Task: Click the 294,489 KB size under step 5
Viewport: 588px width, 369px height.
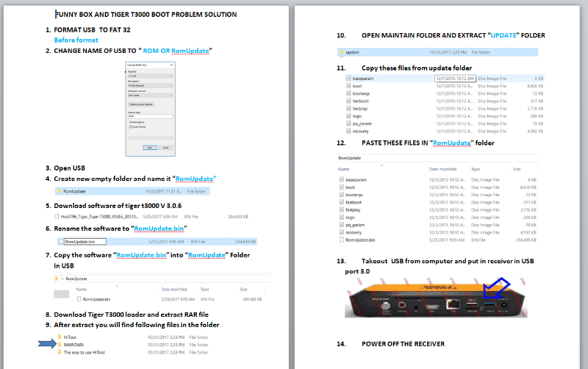Action: click(x=238, y=216)
